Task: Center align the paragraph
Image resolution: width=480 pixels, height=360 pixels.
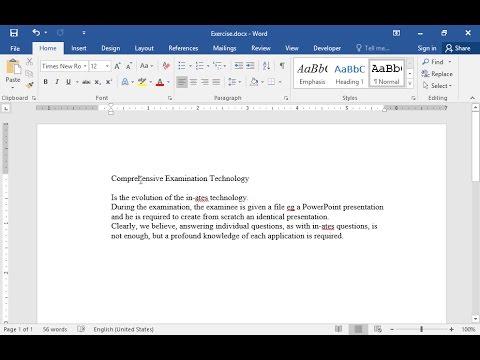Action: tap(193, 82)
